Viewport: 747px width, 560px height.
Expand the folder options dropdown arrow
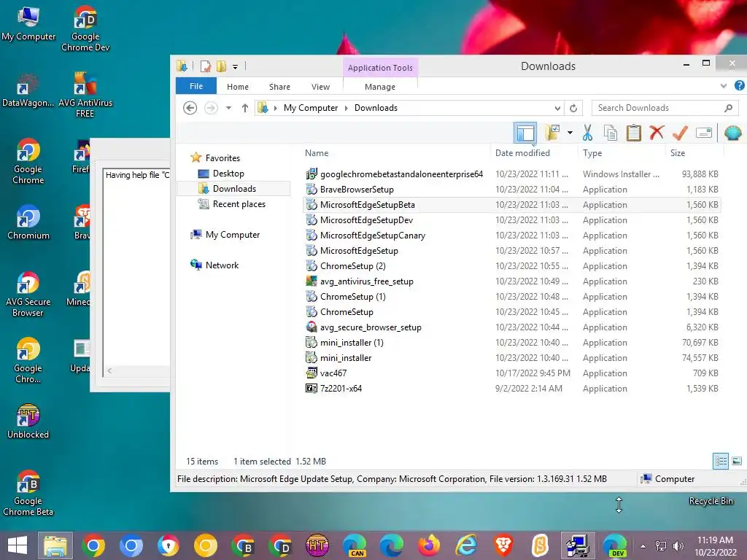coord(570,133)
